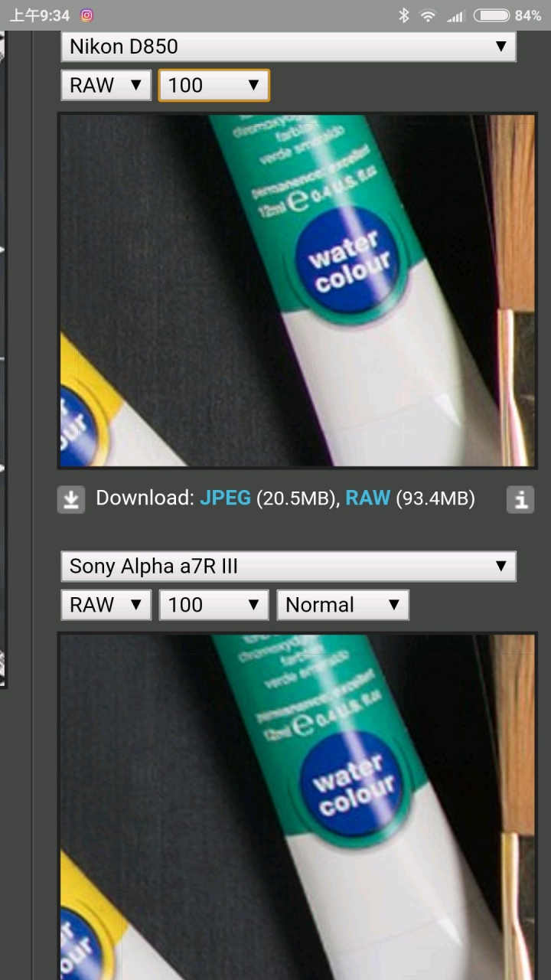
Task: Click the info icon beside download sizes
Action: [x=520, y=499]
